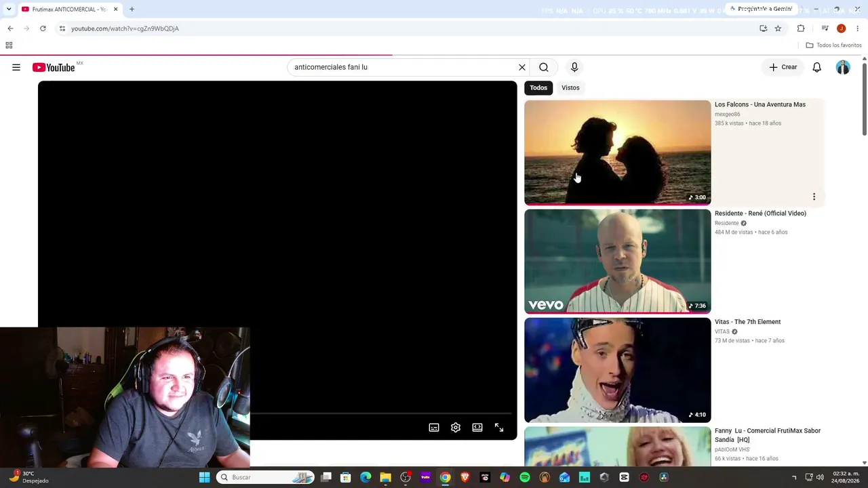Open the Residente René video thumbnail

click(617, 261)
